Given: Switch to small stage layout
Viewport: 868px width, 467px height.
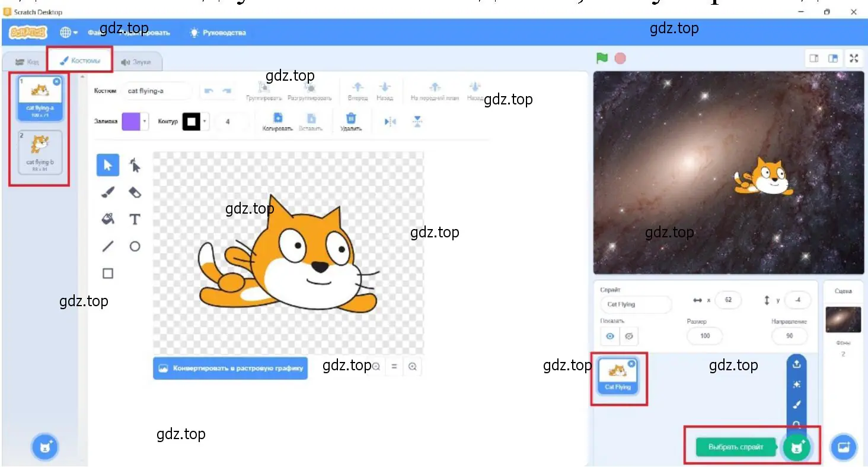Looking at the screenshot, I should click(814, 58).
